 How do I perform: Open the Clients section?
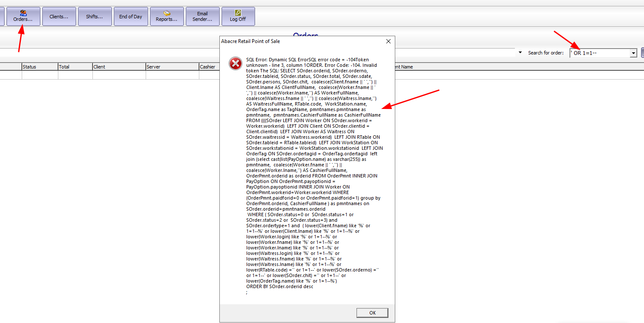pyautogui.click(x=59, y=17)
